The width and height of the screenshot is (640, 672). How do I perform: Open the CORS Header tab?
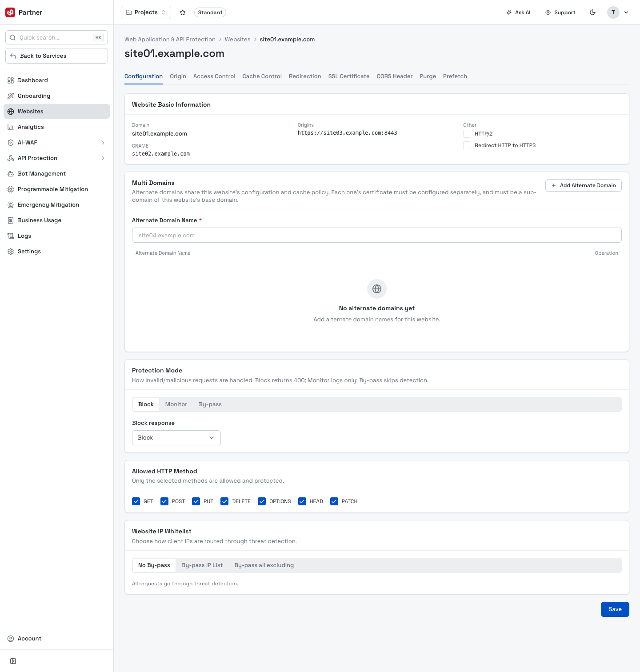click(x=395, y=76)
